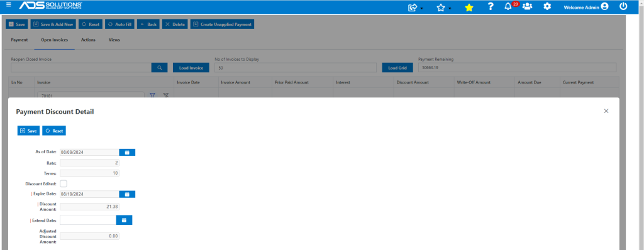
Task: Open calendar picker for Expire Date
Action: point(127,194)
